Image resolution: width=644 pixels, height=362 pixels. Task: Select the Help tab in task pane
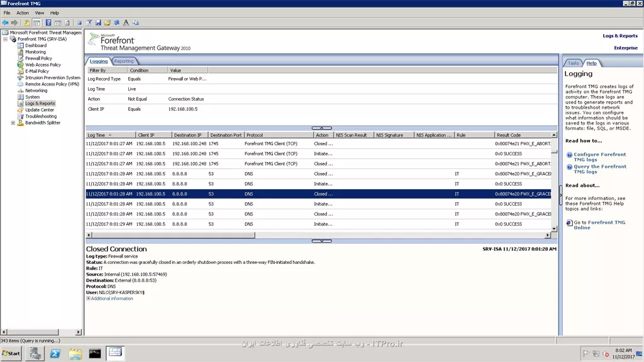591,63
